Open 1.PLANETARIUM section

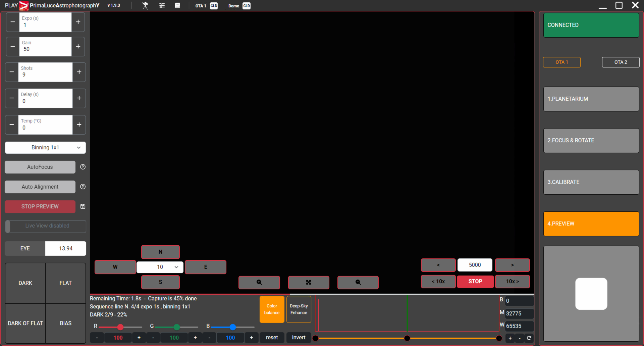coord(591,99)
